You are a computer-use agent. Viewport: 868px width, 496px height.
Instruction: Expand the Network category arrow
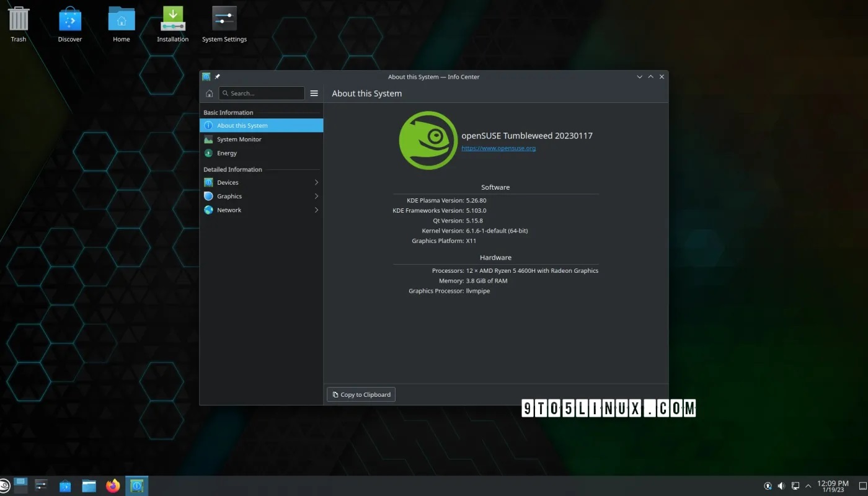(x=317, y=210)
